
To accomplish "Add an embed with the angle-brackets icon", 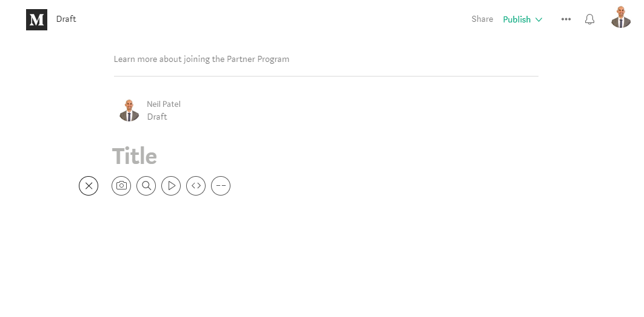I will coord(196,186).
